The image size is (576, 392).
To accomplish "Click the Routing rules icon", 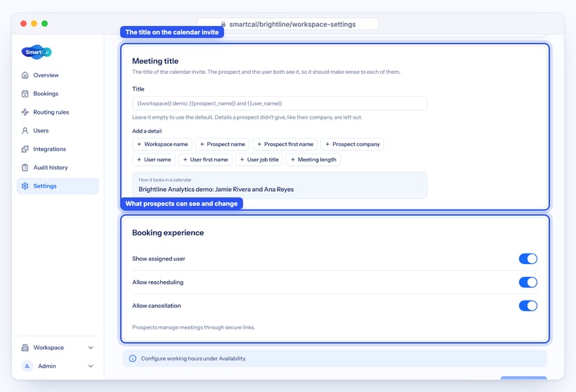I will coord(25,112).
